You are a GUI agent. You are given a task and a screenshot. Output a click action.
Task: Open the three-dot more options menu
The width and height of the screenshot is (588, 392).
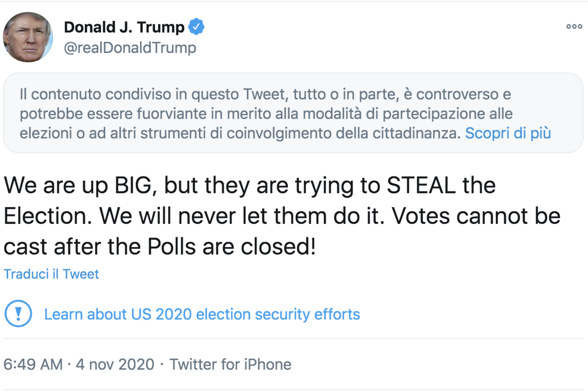pos(574,27)
